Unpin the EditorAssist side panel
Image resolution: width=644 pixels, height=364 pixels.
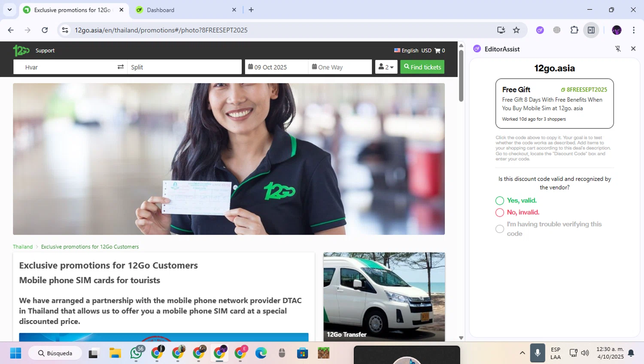618,49
